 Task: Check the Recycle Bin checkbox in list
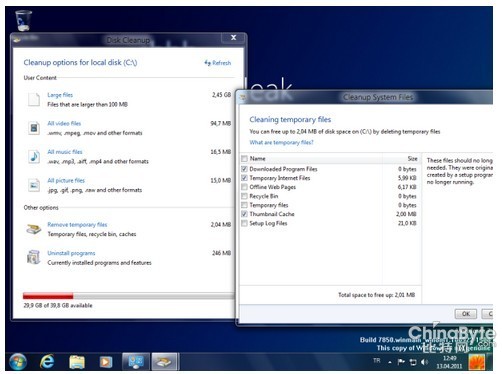click(244, 196)
